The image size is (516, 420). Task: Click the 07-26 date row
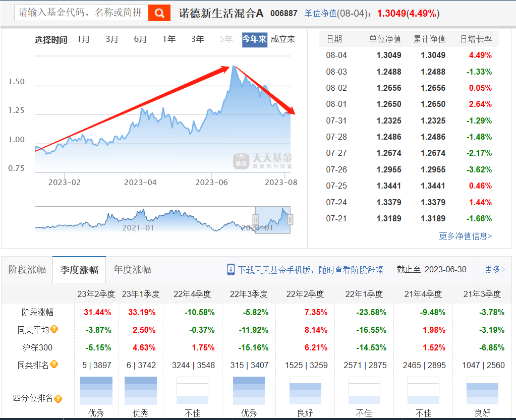[x=409, y=170]
